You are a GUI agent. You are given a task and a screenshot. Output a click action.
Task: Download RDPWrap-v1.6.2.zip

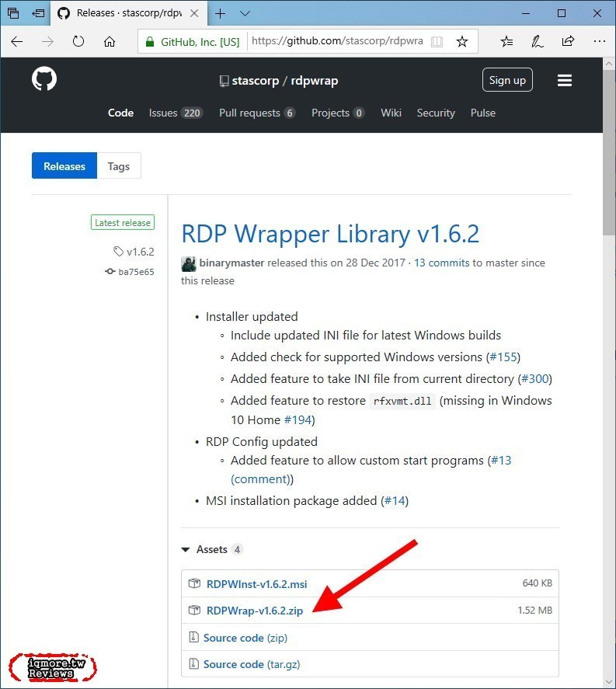pos(254,611)
